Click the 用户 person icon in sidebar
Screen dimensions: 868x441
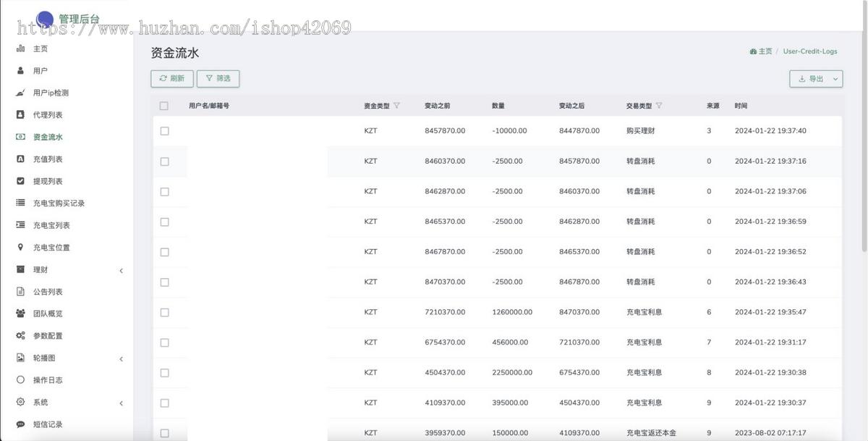click(20, 71)
